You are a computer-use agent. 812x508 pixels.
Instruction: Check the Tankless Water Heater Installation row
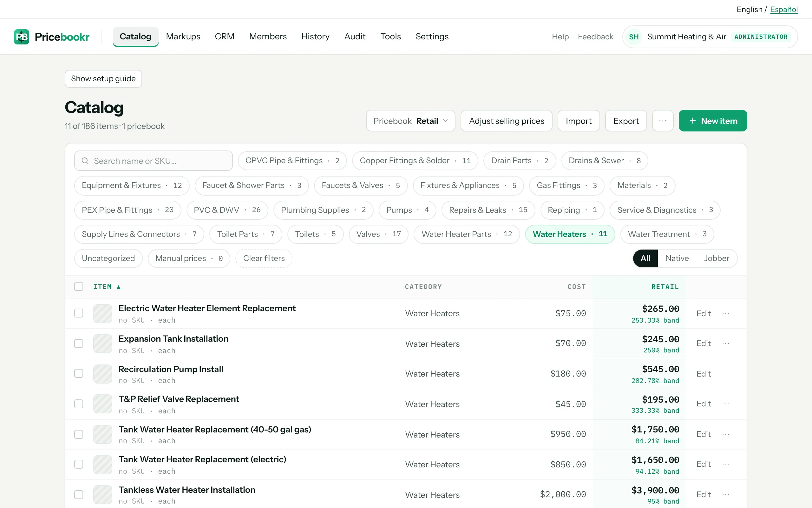(79, 495)
